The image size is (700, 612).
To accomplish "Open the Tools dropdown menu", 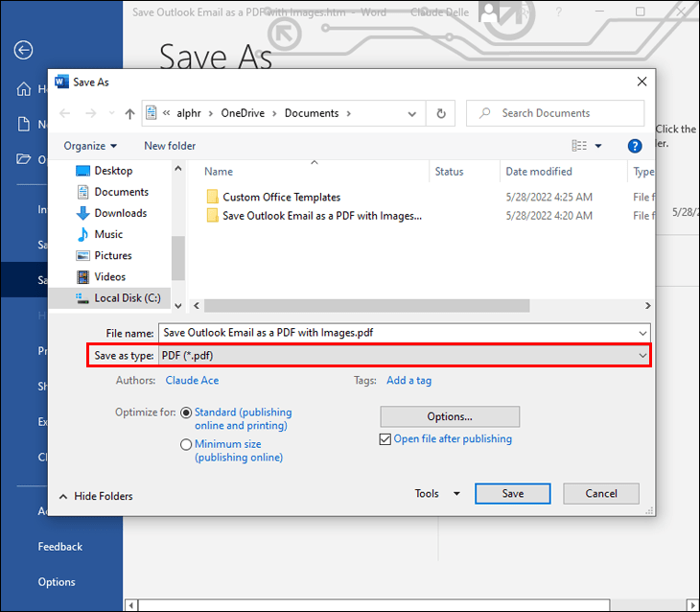I will (437, 494).
